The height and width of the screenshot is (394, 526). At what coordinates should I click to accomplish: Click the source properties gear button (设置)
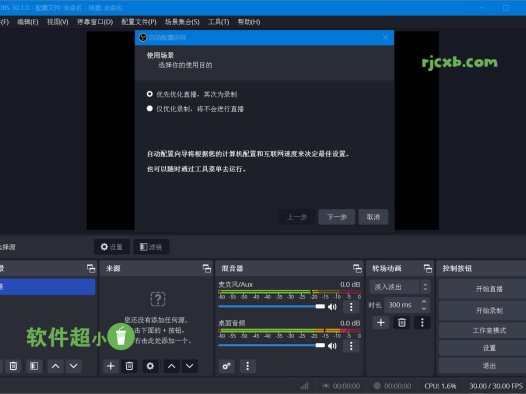[x=112, y=247]
